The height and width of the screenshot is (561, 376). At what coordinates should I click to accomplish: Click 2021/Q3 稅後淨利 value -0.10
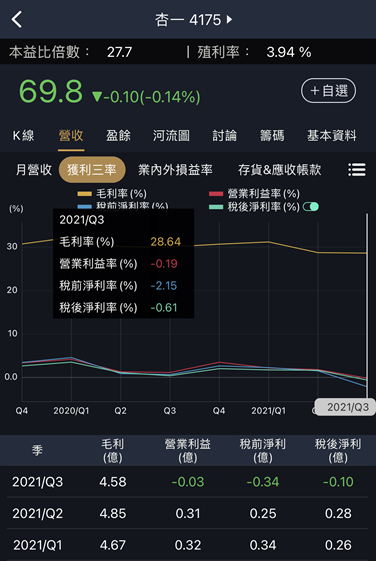[338, 482]
